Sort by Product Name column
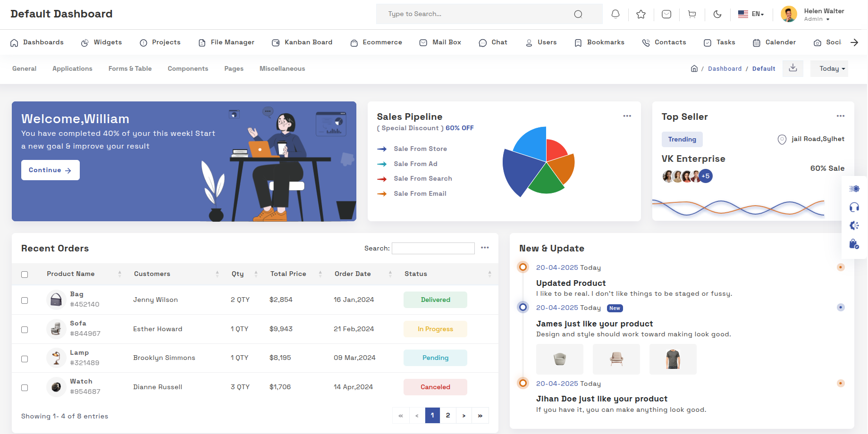 [84, 274]
